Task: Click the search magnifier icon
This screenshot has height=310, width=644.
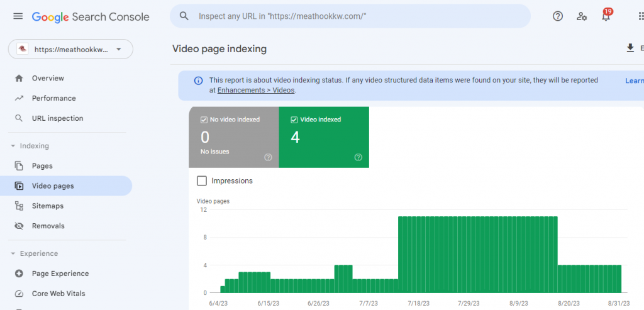Action: click(x=184, y=16)
